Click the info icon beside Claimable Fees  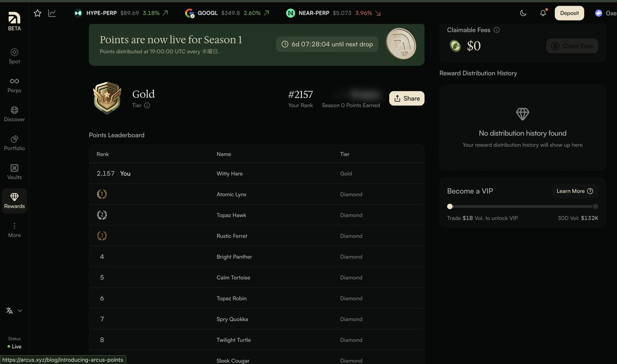point(497,30)
